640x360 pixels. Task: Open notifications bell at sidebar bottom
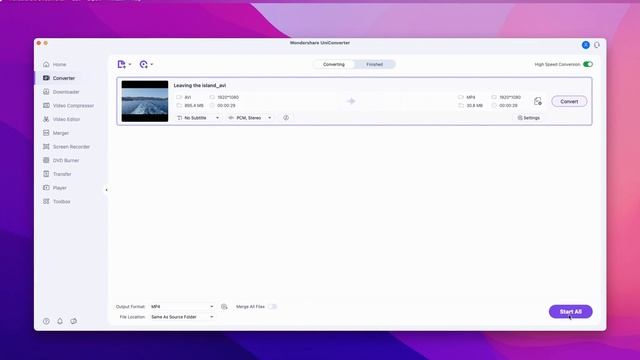pos(60,321)
